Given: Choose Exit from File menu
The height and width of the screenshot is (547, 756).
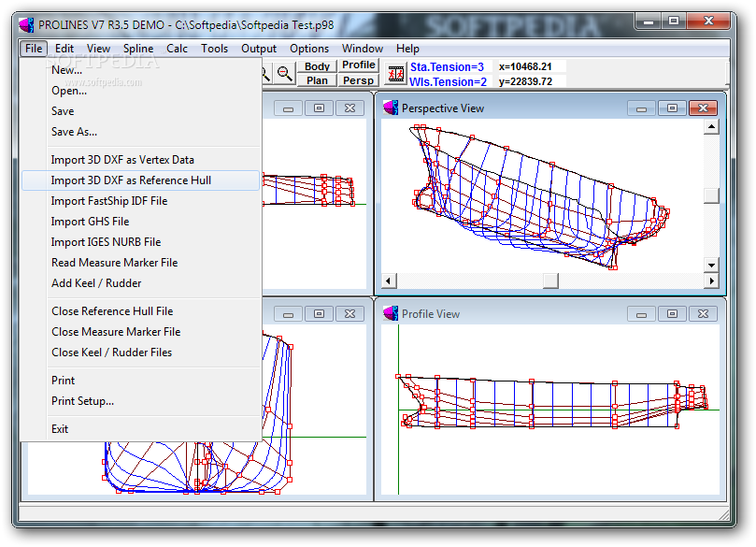Looking at the screenshot, I should [x=140, y=429].
